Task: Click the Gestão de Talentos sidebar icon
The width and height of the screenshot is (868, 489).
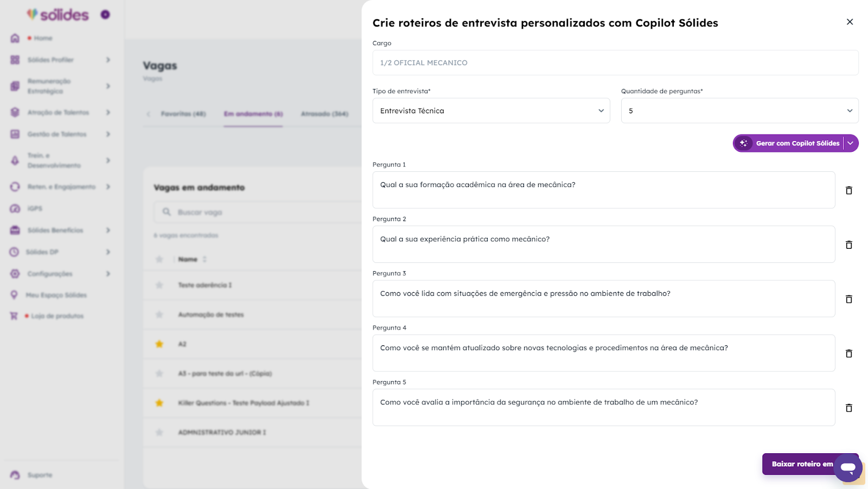Action: click(x=15, y=134)
